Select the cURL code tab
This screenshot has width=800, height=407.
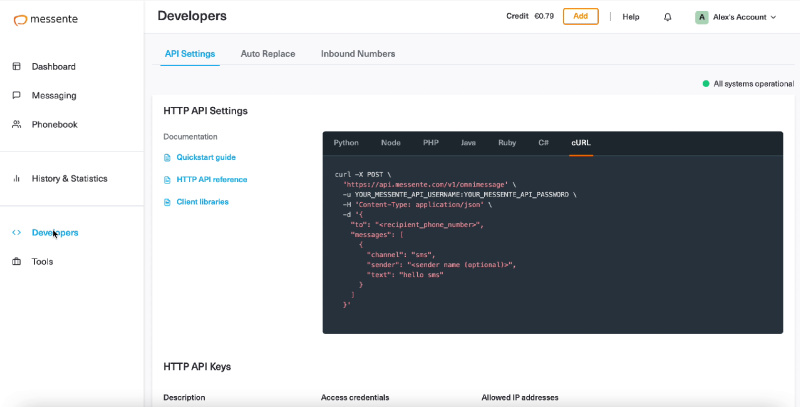click(581, 143)
